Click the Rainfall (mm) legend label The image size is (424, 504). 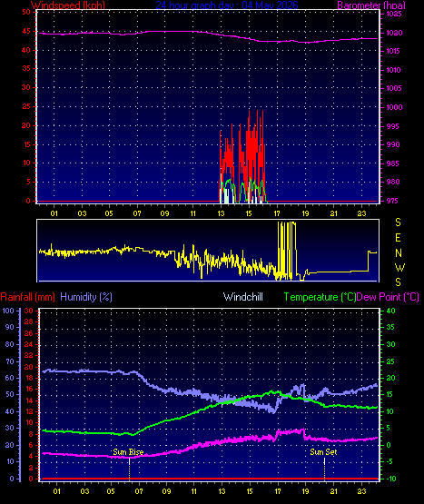pyautogui.click(x=27, y=297)
